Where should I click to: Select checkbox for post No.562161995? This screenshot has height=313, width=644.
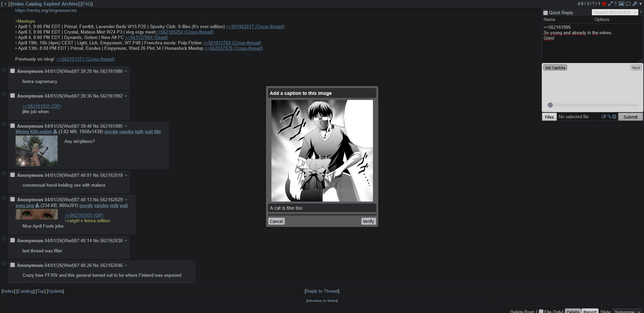13,126
